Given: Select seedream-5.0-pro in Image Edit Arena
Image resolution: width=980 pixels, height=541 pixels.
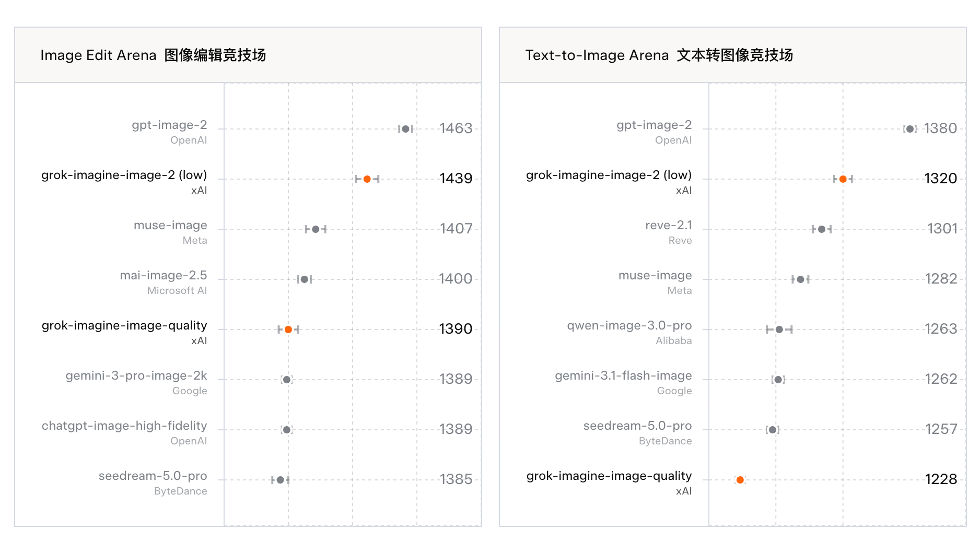Looking at the screenshot, I should tap(153, 476).
